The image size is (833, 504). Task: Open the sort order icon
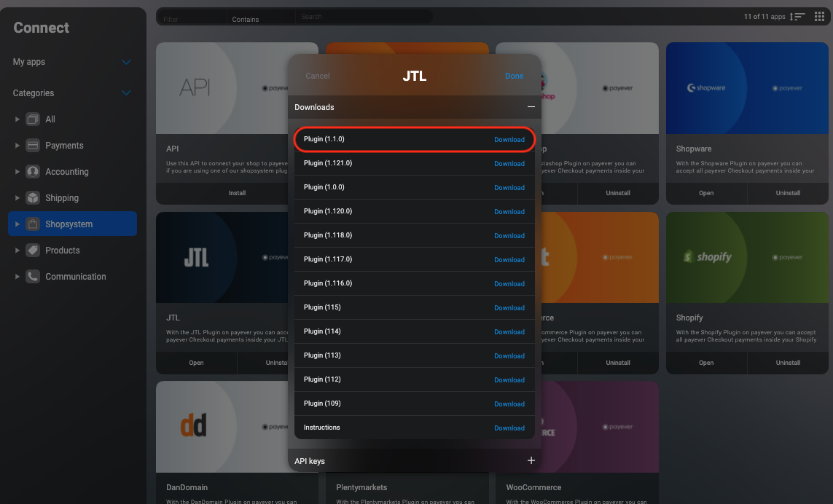(797, 17)
